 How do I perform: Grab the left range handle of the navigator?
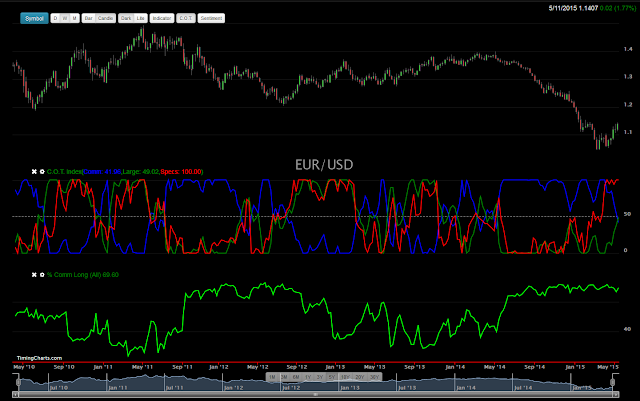pos(18,382)
